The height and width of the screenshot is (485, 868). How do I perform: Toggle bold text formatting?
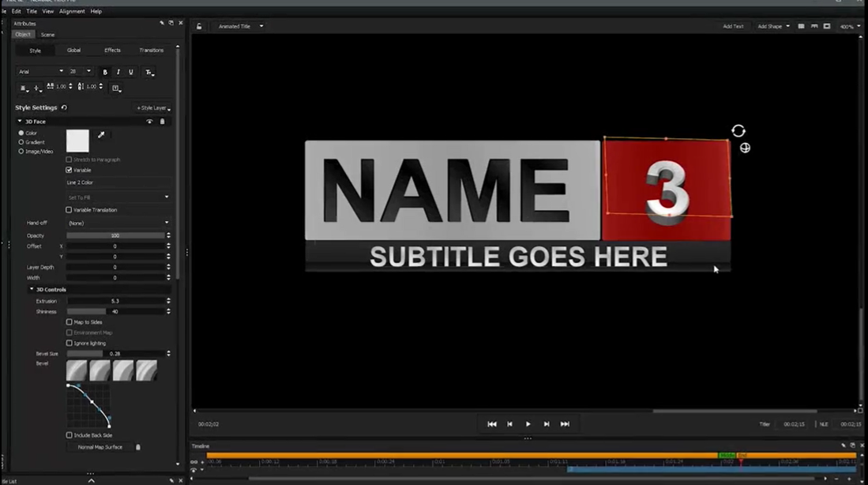tap(105, 72)
